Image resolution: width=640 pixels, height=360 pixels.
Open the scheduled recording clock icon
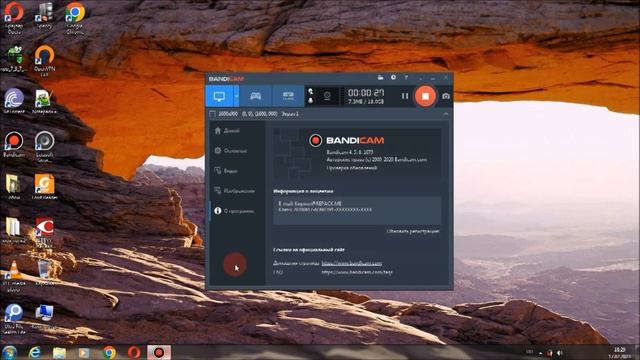(x=393, y=78)
